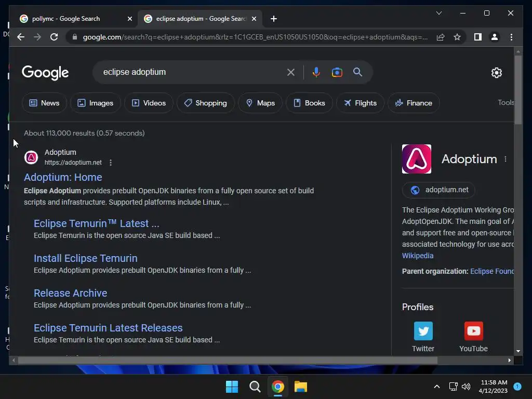Close the eclipse adoptium search tab

254,19
